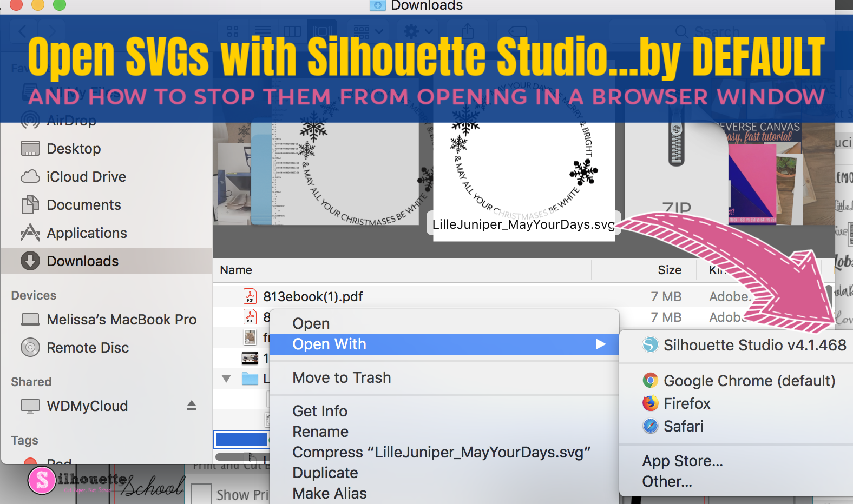The height and width of the screenshot is (504, 853).
Task: Select iCloud Drive in the sidebar
Action: click(73, 177)
